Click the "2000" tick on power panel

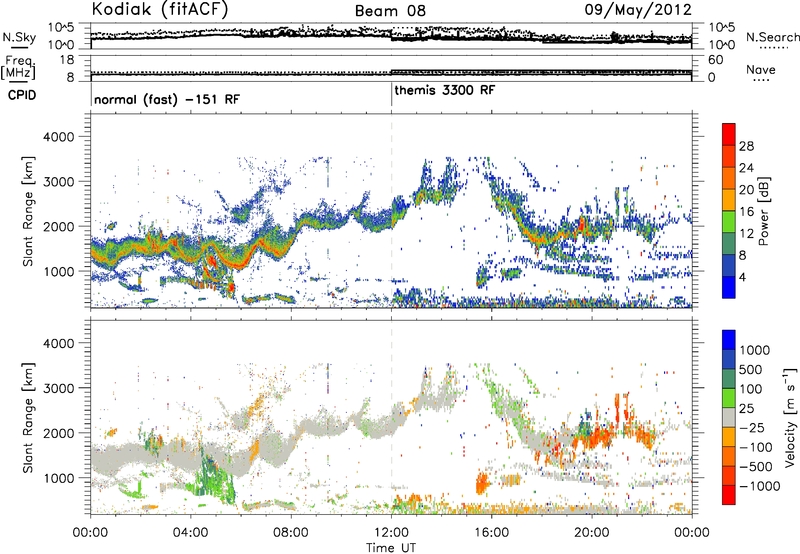tap(59, 226)
